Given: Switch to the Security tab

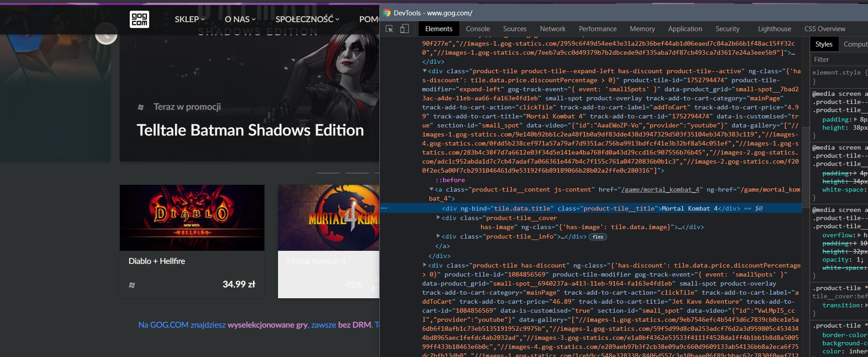Looking at the screenshot, I should (727, 29).
